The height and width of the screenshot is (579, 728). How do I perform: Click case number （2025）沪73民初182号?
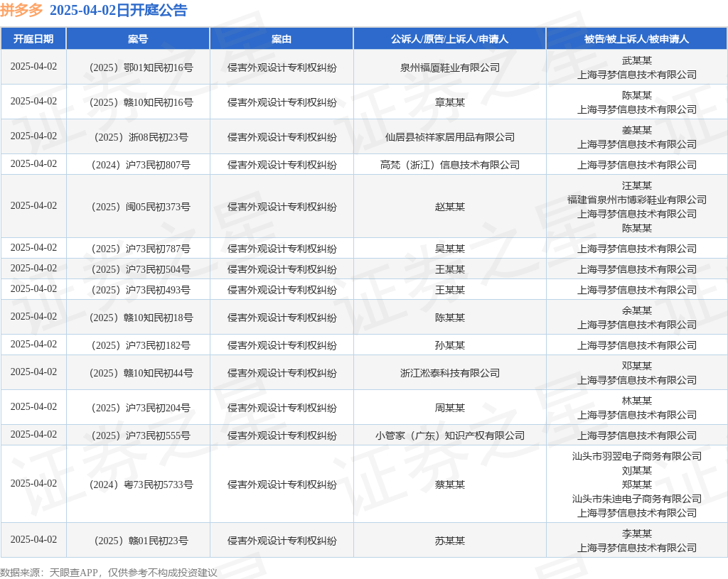pyautogui.click(x=141, y=345)
